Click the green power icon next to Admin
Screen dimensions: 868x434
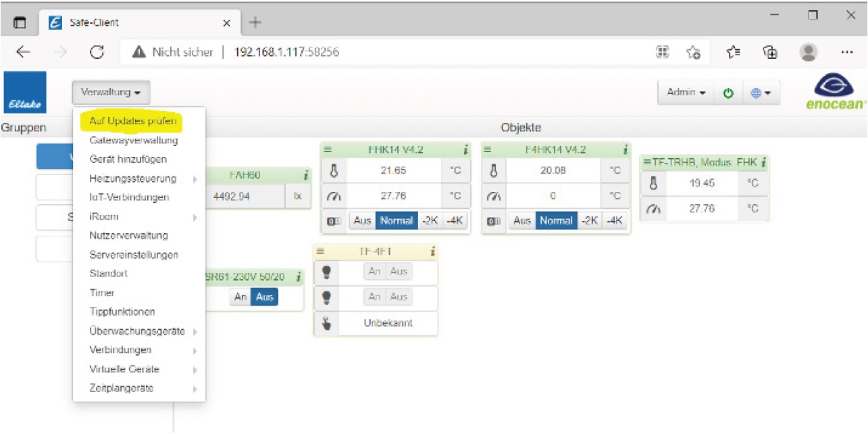coord(728,93)
